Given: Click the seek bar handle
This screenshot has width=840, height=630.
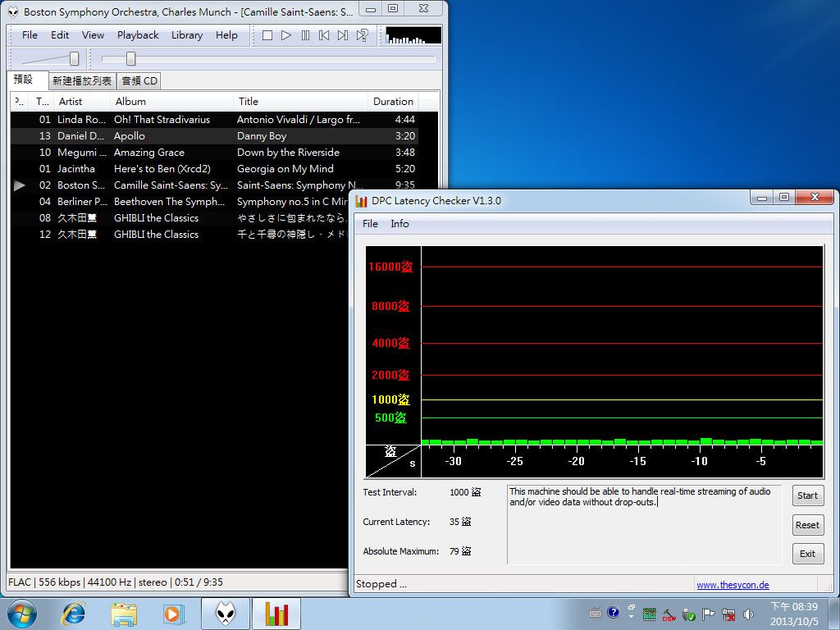Looking at the screenshot, I should [x=130, y=58].
